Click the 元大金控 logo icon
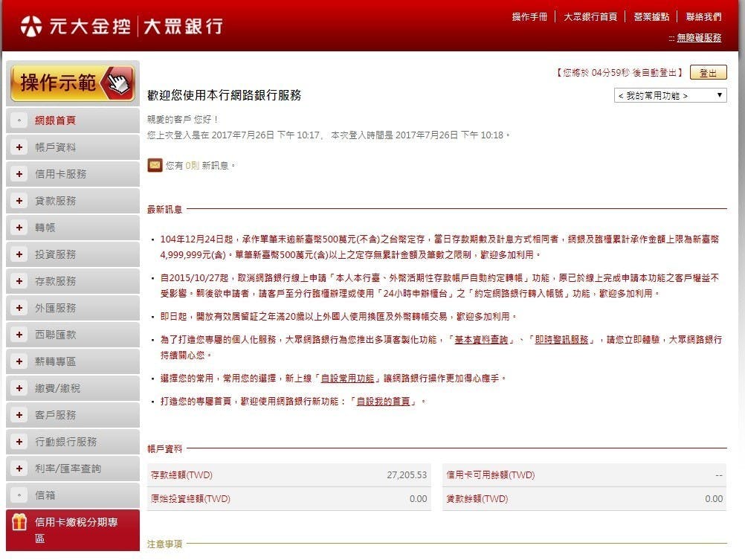This screenshot has width=745, height=560. coord(31,26)
